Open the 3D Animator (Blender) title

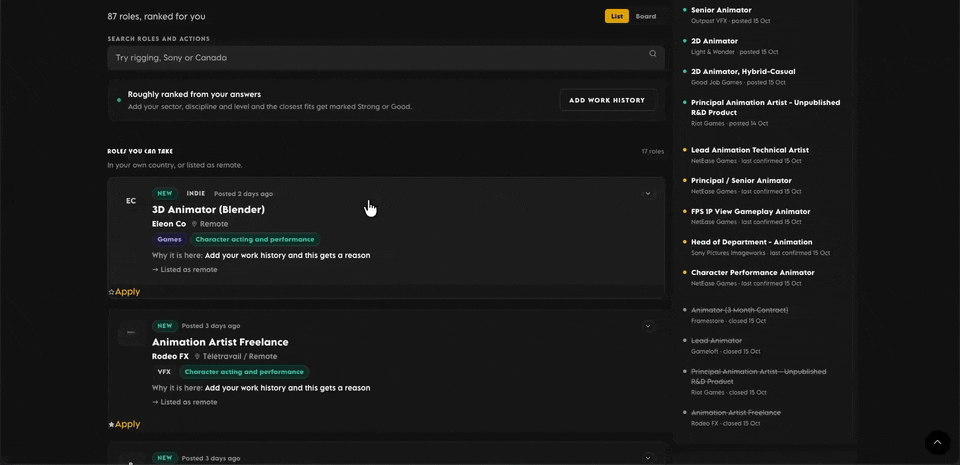[x=208, y=209]
